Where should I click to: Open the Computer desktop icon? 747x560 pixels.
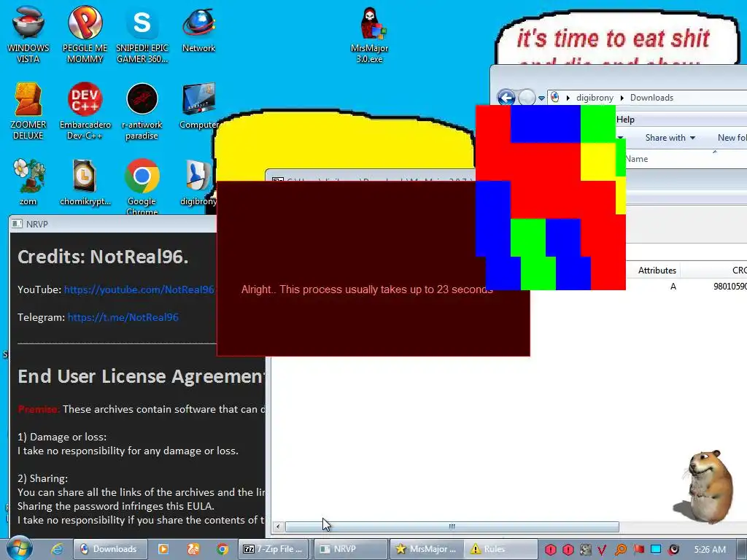click(x=198, y=106)
